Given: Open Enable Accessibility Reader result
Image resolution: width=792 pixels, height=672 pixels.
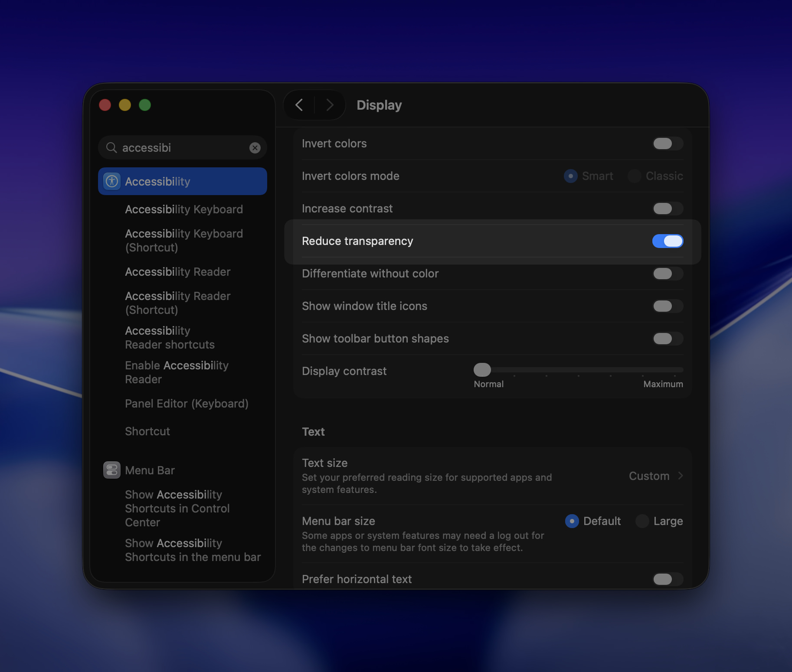Looking at the screenshot, I should click(x=177, y=372).
